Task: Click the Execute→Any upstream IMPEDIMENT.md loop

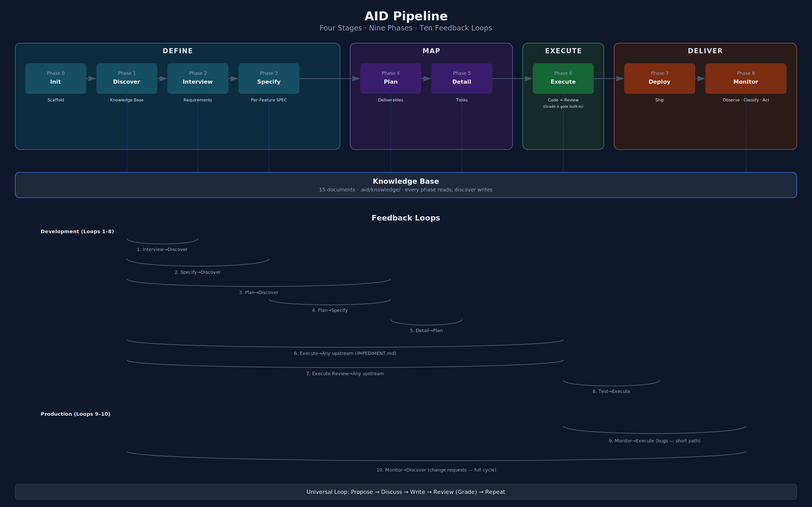Action: (x=345, y=353)
